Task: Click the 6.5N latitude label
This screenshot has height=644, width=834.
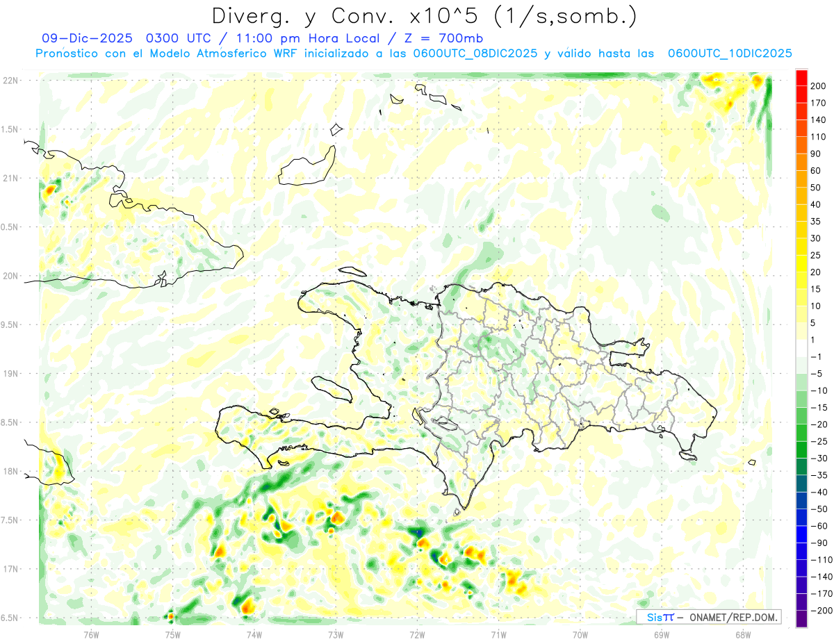Action: [10, 618]
